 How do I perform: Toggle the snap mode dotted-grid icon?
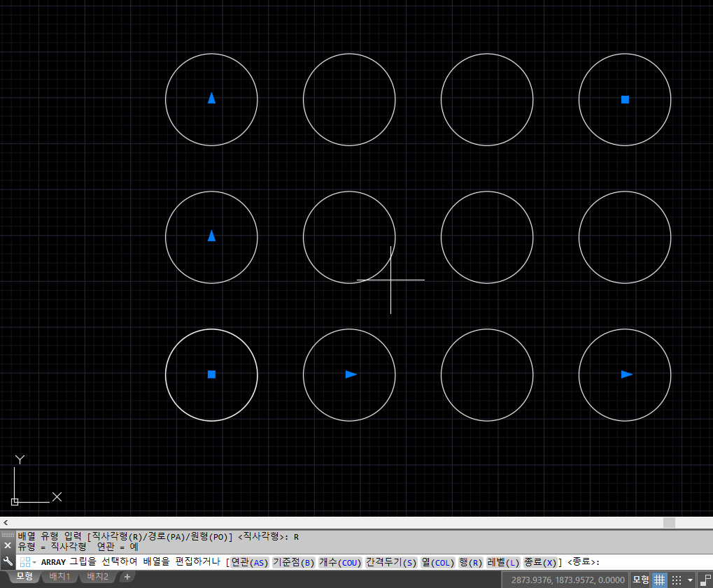pyautogui.click(x=677, y=580)
